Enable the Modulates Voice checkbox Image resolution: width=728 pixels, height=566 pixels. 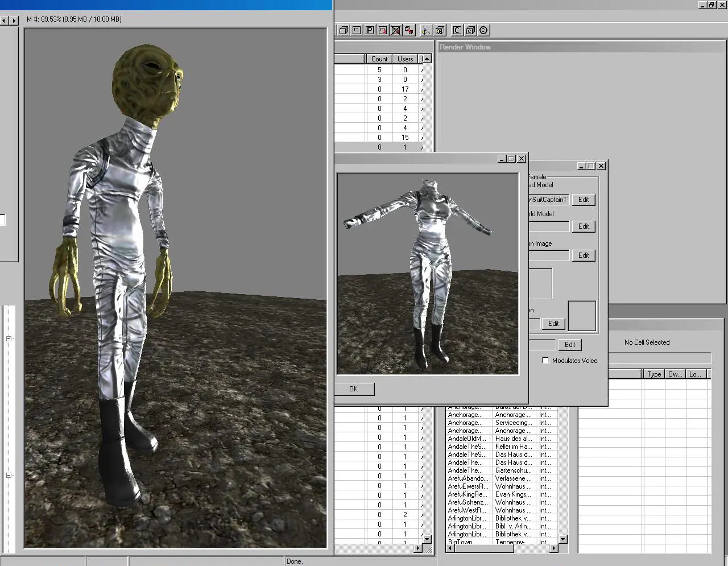(545, 360)
